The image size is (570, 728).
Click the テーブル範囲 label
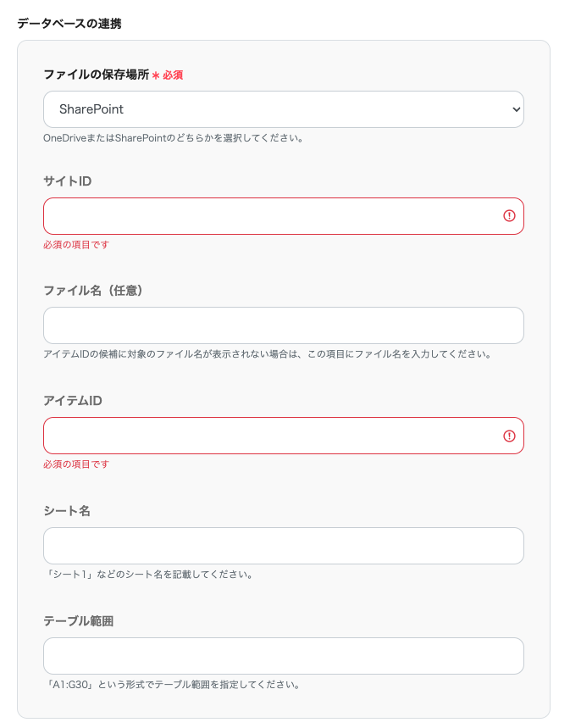(x=79, y=621)
